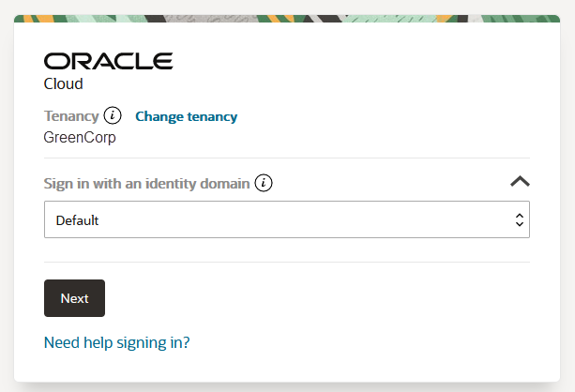This screenshot has height=392, width=575.
Task: Click the Tenancy label
Action: (71, 116)
